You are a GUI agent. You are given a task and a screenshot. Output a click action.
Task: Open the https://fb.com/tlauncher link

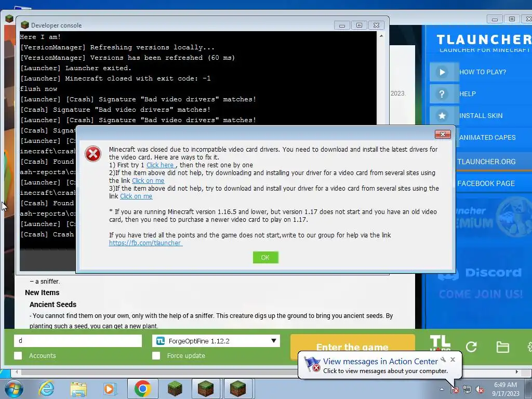145,243
